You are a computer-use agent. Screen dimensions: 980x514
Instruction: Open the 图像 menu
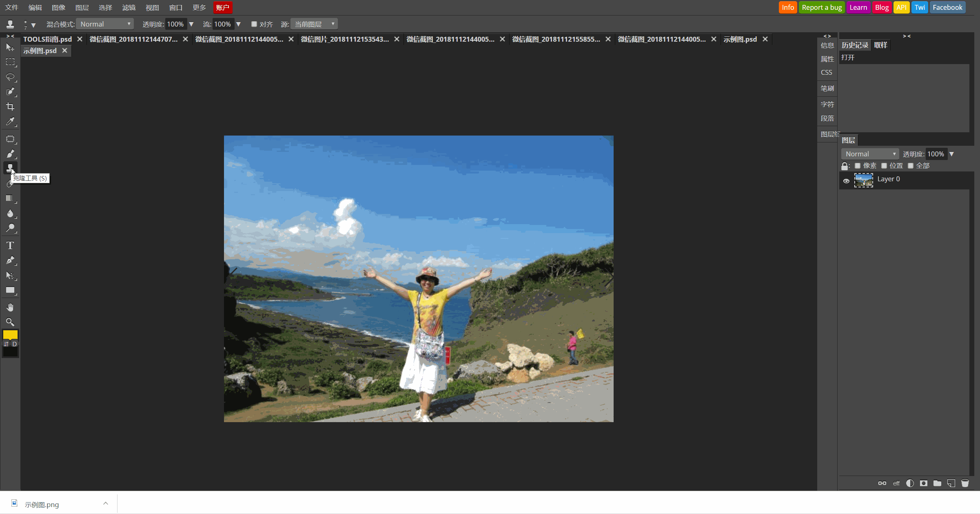click(x=58, y=7)
